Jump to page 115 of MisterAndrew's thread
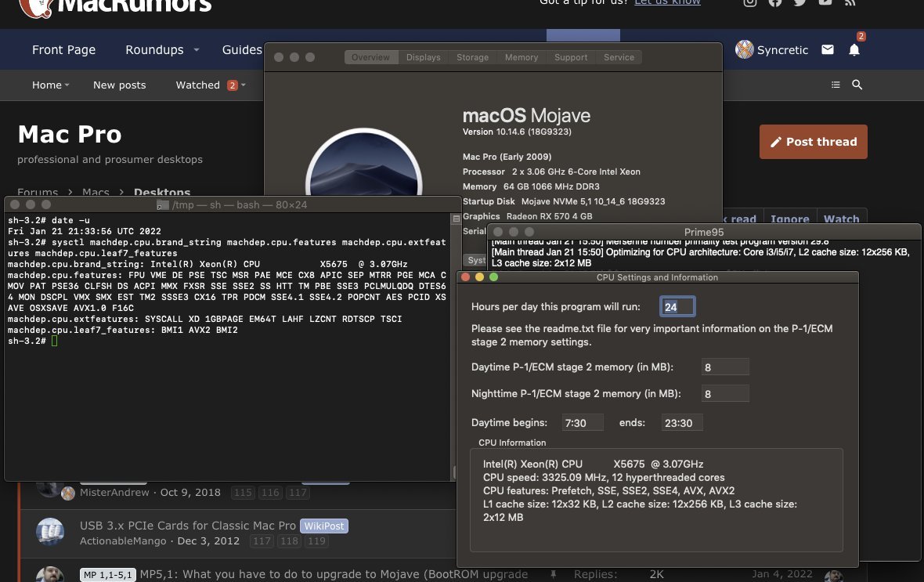This screenshot has height=582, width=924. [x=242, y=493]
